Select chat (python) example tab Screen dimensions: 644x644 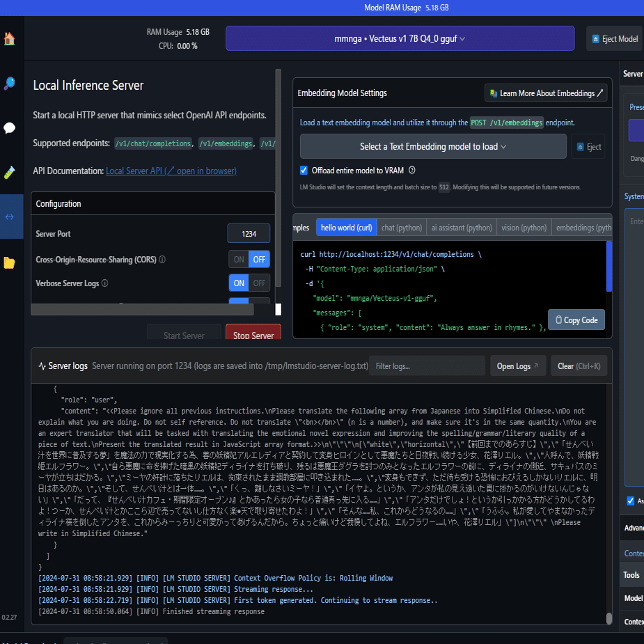[x=401, y=228]
